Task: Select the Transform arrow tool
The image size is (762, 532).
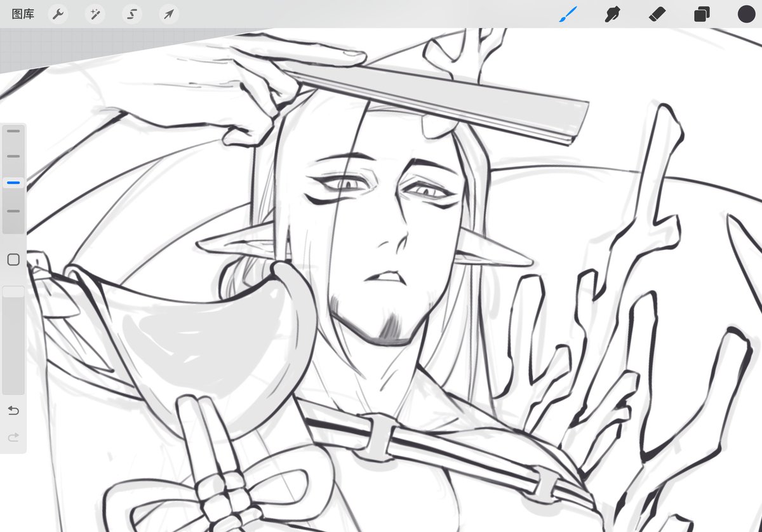Action: click(169, 14)
